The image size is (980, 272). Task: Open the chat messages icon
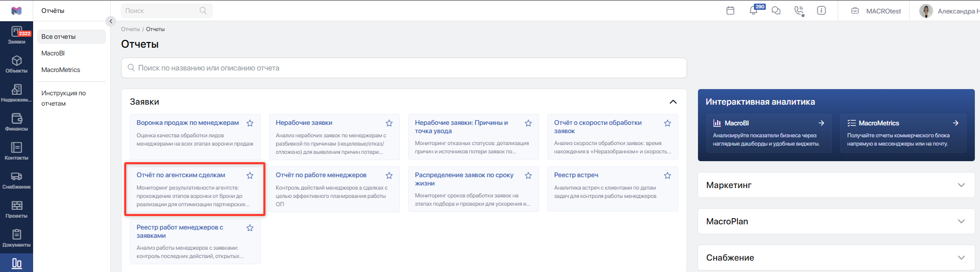click(776, 10)
